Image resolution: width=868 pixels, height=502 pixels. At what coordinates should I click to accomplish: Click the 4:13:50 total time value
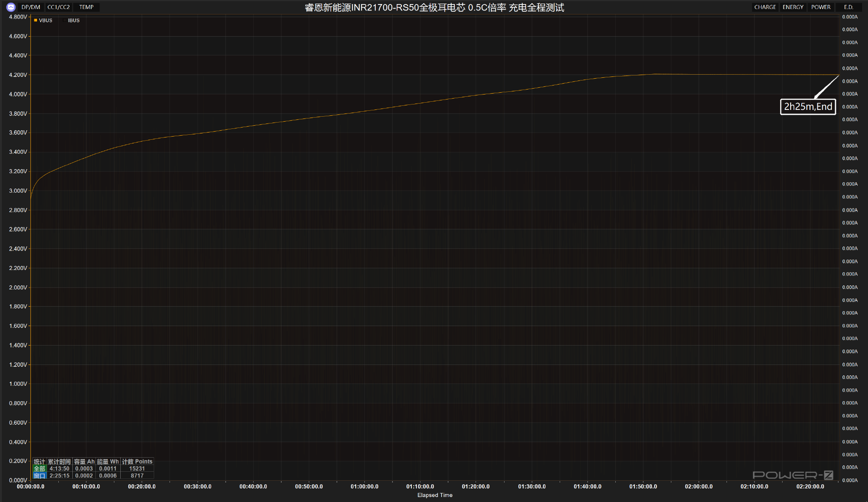click(x=59, y=469)
